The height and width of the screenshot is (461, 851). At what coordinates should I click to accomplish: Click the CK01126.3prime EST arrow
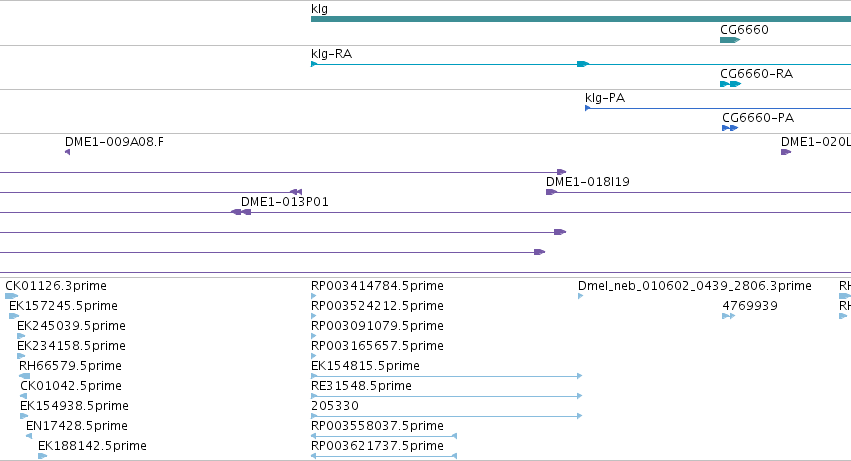pos(11,296)
